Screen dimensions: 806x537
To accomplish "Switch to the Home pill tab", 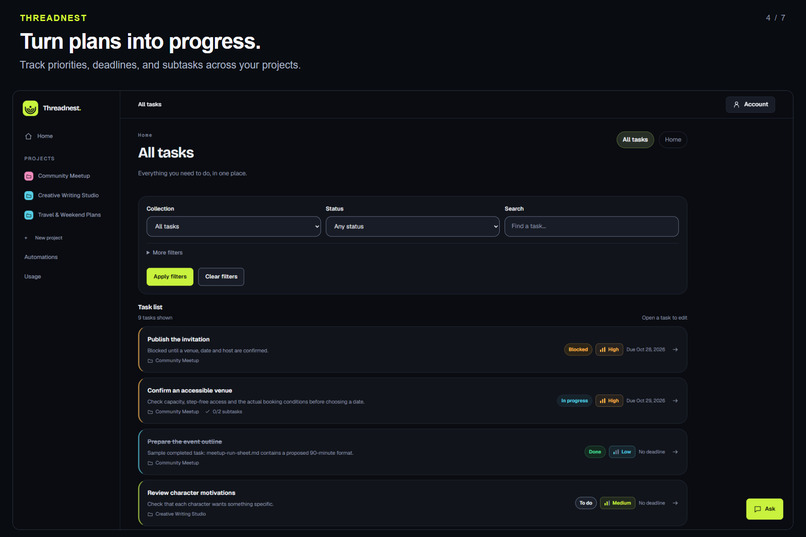I will (x=672, y=140).
